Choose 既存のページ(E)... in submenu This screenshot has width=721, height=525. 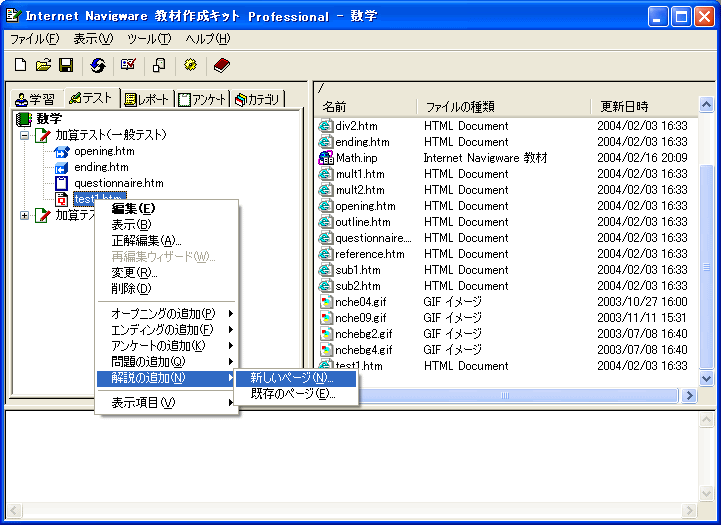click(x=296, y=394)
